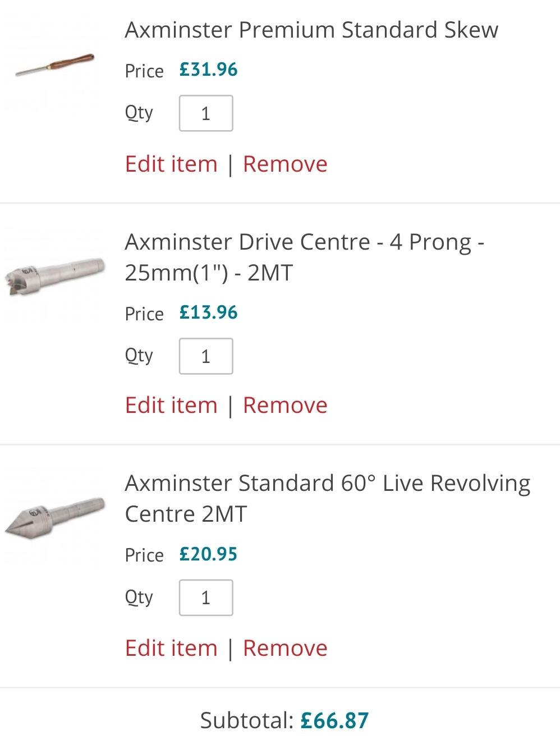Click the Revolving Centre quantity input box
The image size is (560, 745).
coord(206,598)
